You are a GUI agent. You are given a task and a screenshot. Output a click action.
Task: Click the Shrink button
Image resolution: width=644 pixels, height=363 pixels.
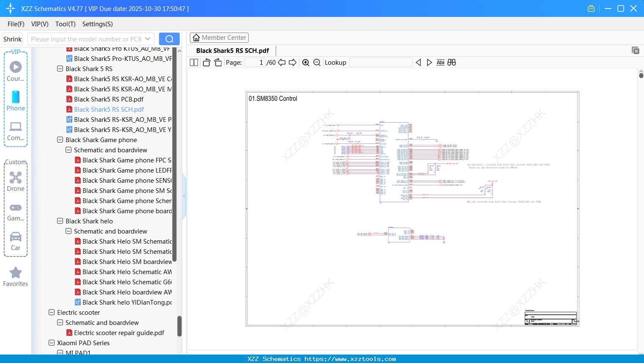[x=13, y=39]
